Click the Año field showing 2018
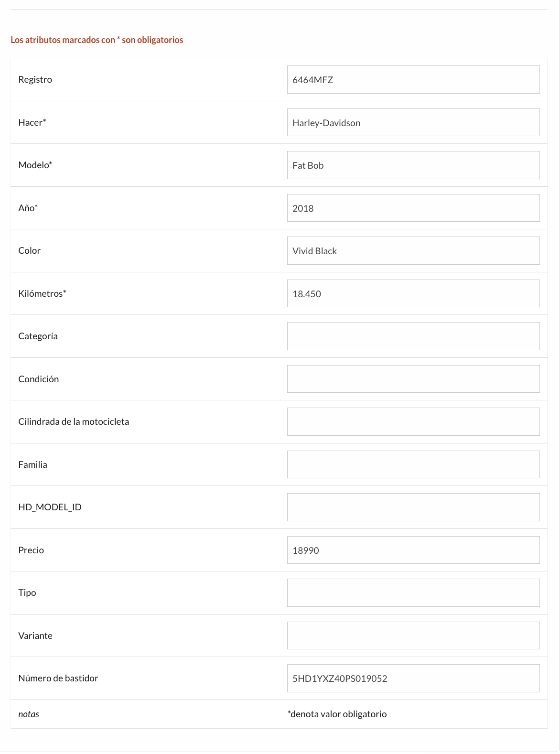 413,207
